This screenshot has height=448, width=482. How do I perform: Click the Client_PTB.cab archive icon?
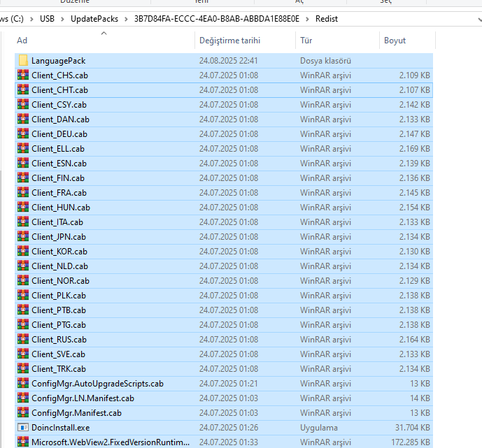23,310
